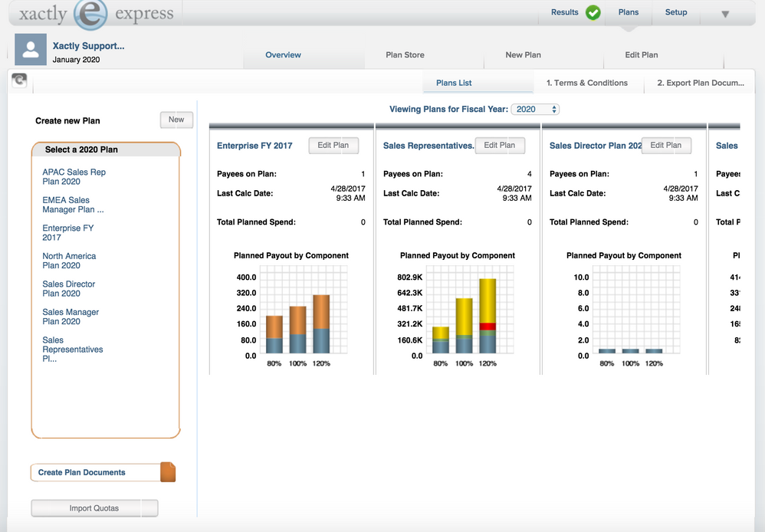765x532 pixels.
Task: Click the Sales Representatives card title
Action: 428,146
